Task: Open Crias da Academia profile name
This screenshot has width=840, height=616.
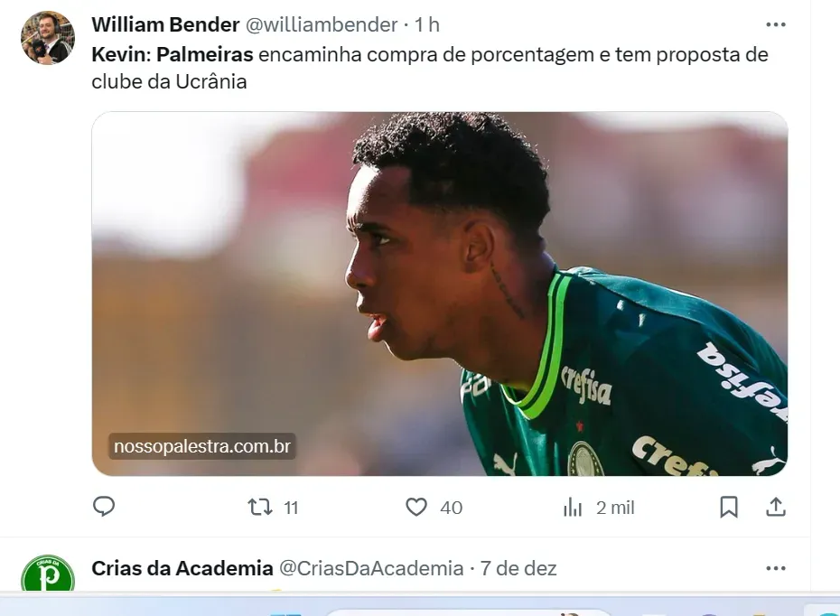Action: tap(182, 568)
